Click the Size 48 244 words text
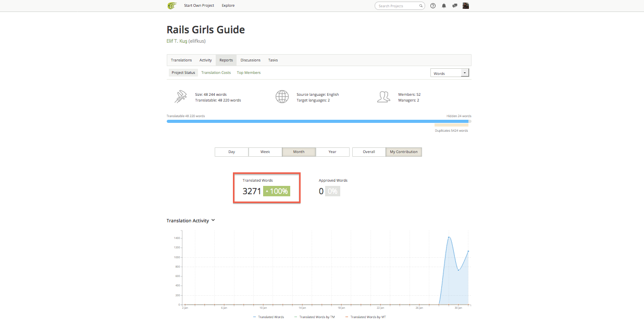The width and height of the screenshot is (644, 327). click(x=211, y=95)
